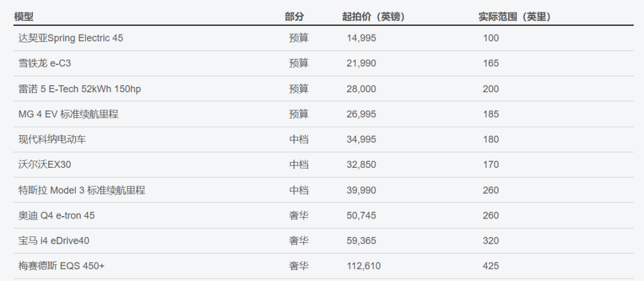The width and height of the screenshot is (644, 281).
Task: Click the 实际范围（英里） column header
Action: coord(515,17)
